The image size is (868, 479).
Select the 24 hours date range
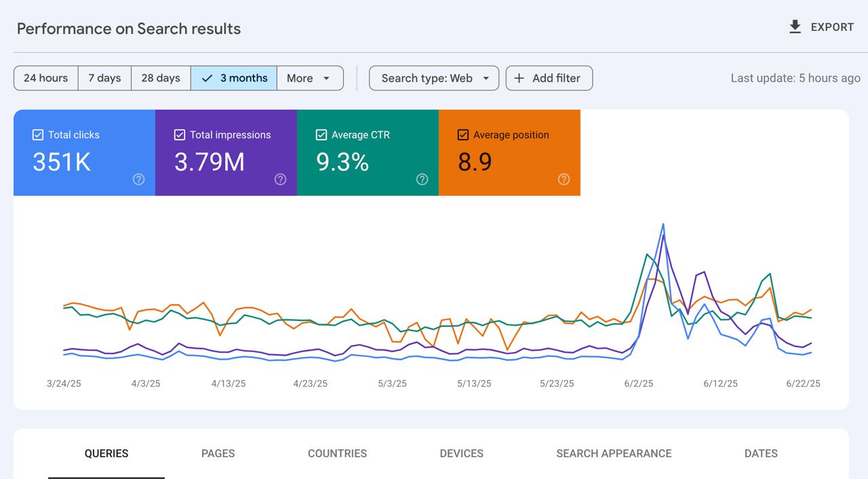coord(45,78)
